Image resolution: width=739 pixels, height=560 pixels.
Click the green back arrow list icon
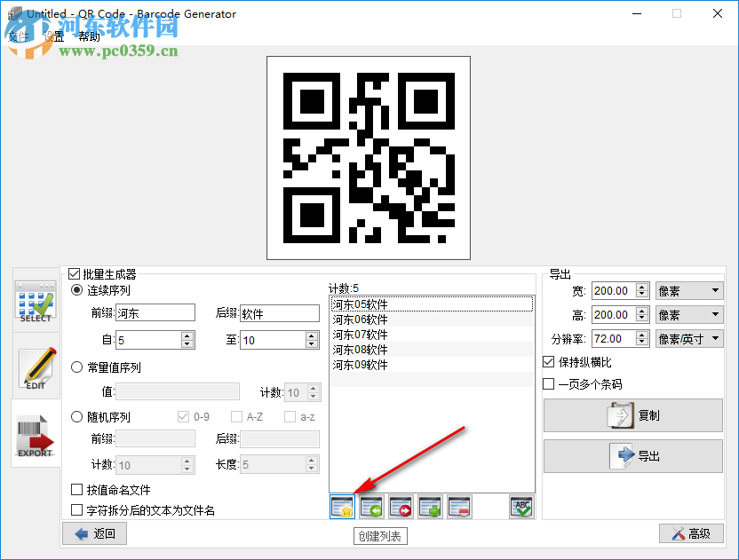point(371,506)
